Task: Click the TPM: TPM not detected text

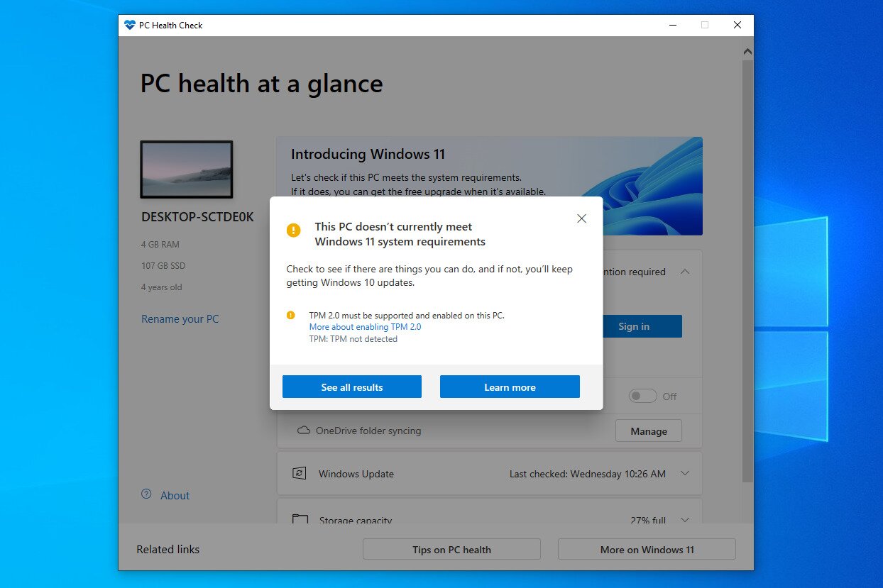Action: click(353, 339)
